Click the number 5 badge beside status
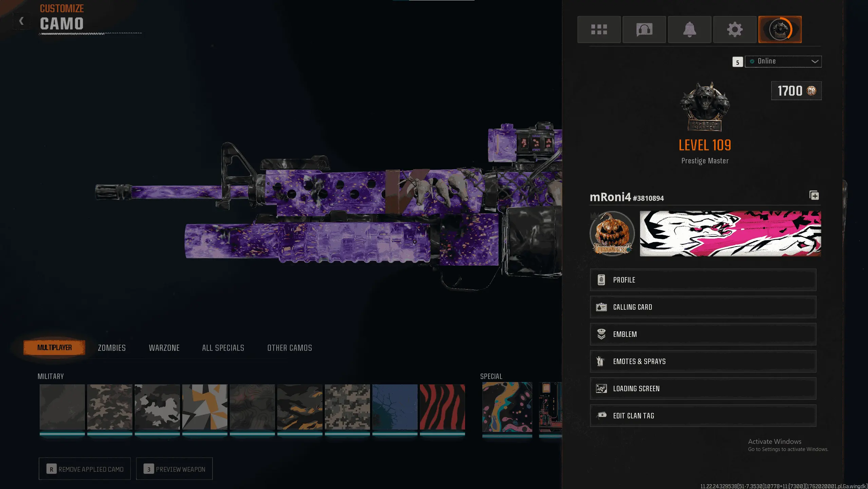 point(737,62)
